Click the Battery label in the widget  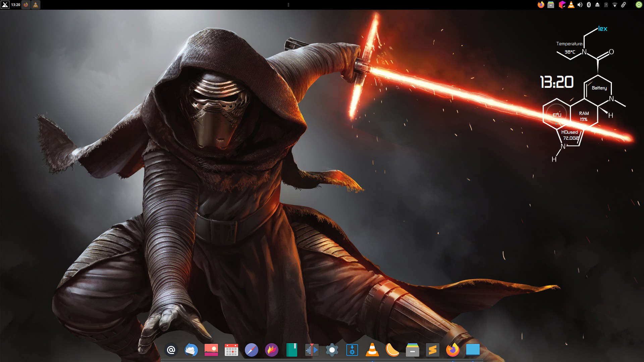click(x=599, y=88)
